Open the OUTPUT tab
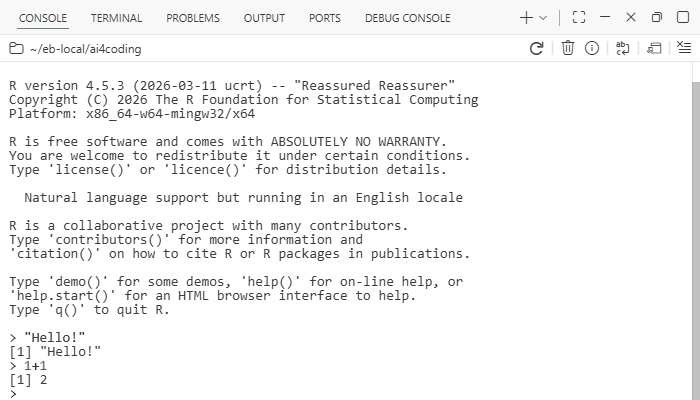Image resolution: width=700 pixels, height=400 pixels. 264,18
